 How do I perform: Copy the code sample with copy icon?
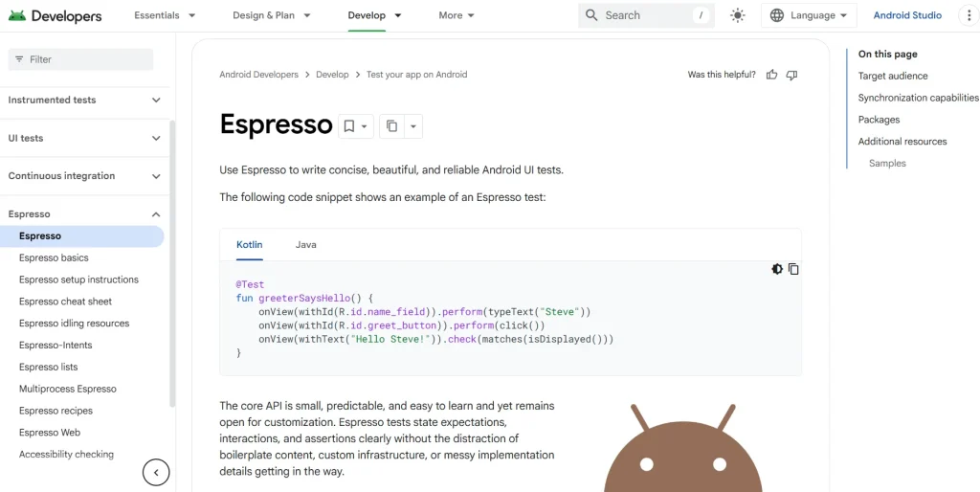[x=793, y=269]
